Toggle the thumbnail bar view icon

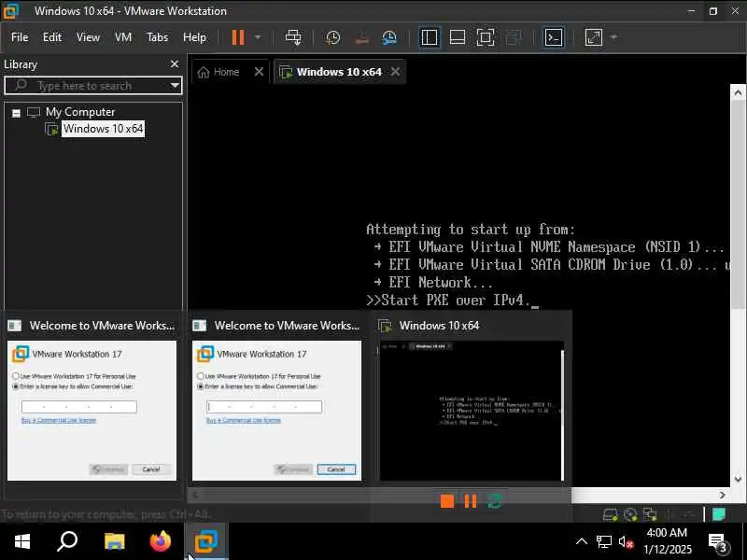click(x=458, y=37)
